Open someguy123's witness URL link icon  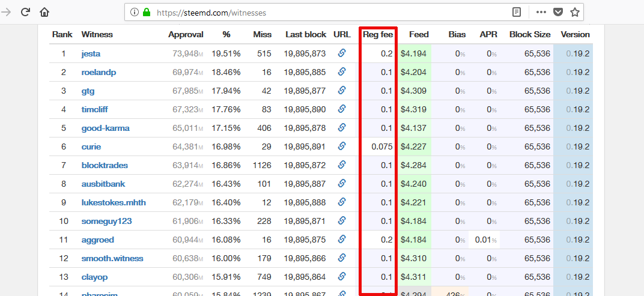342,220
